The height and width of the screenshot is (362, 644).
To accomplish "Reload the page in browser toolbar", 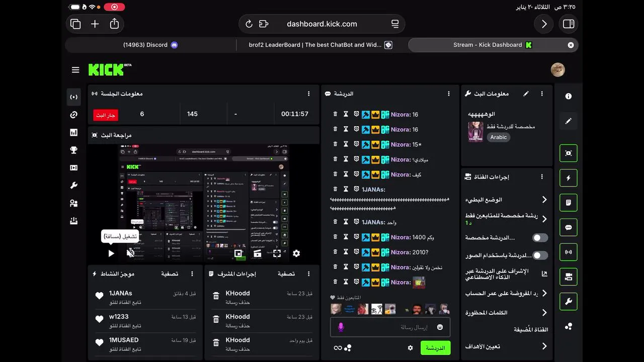I will tap(249, 24).
